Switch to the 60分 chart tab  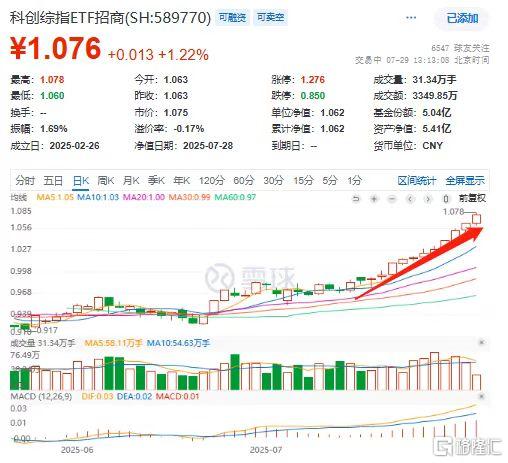pyautogui.click(x=243, y=180)
